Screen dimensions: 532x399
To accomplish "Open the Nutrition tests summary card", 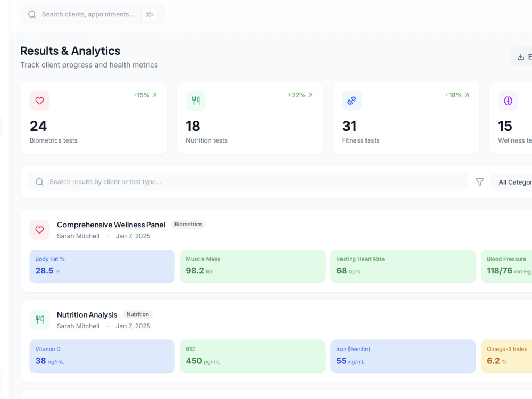I will pos(250,118).
